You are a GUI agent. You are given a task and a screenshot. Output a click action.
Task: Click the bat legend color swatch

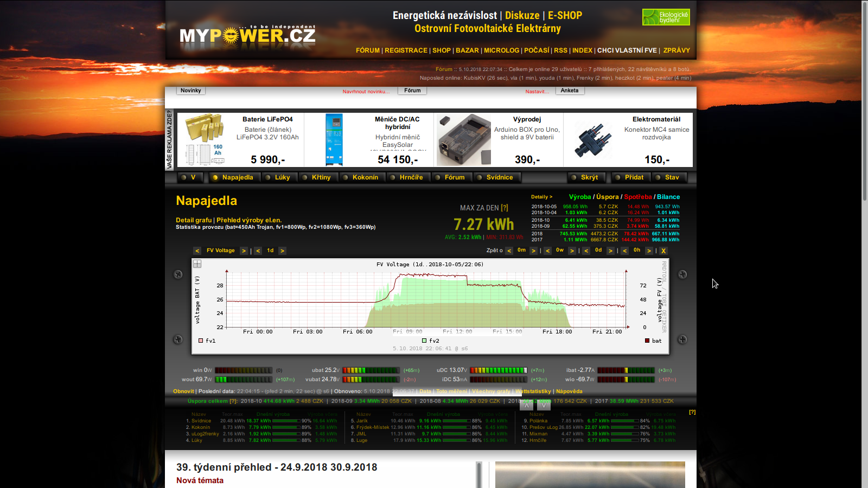click(x=647, y=341)
